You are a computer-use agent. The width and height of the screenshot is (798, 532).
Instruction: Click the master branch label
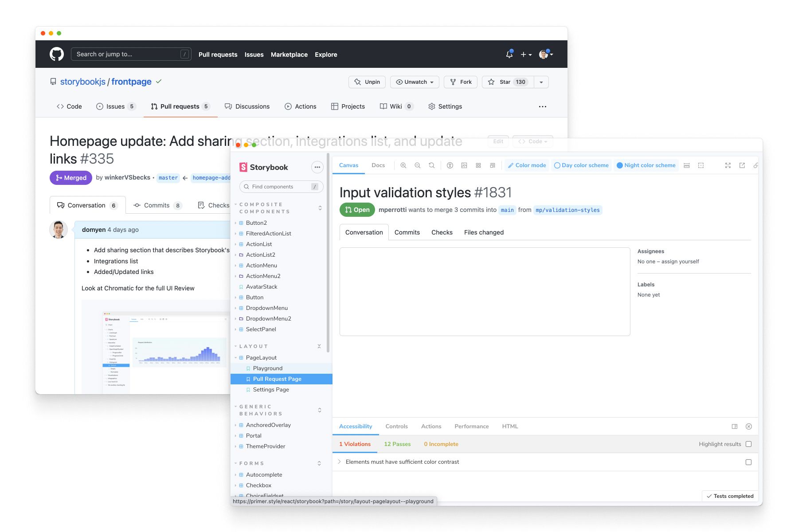(x=168, y=178)
